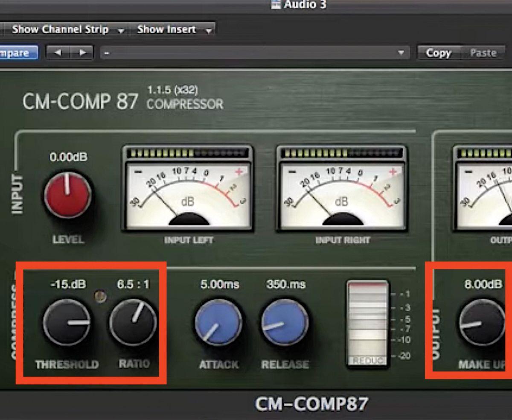
Task: Click the Paste button
Action: pyautogui.click(x=483, y=52)
